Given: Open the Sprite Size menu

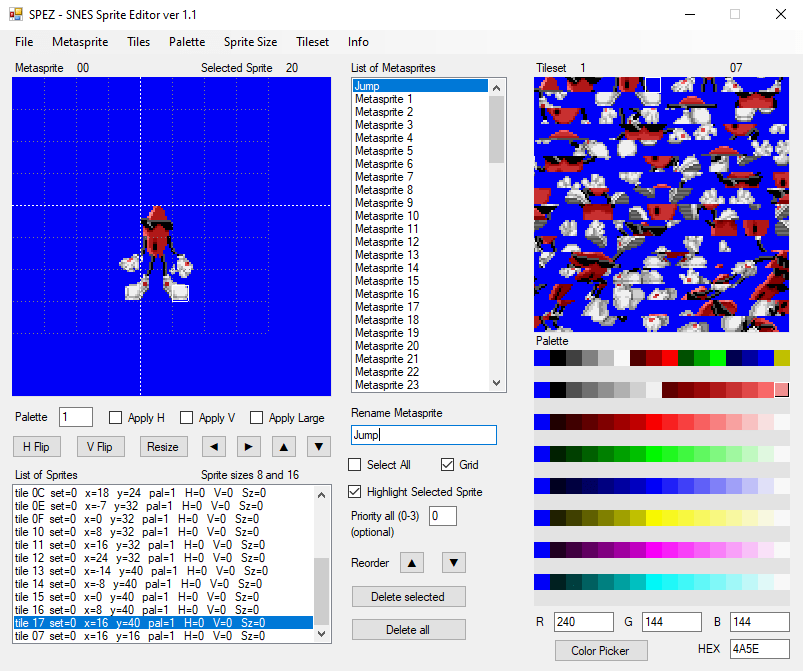Looking at the screenshot, I should [x=250, y=42].
